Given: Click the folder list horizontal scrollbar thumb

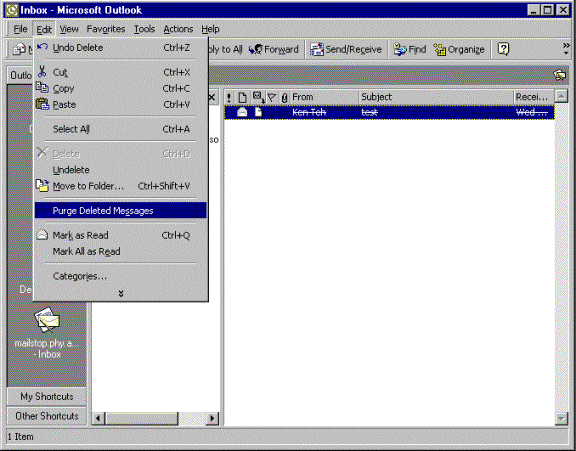Looking at the screenshot, I should (x=142, y=418).
